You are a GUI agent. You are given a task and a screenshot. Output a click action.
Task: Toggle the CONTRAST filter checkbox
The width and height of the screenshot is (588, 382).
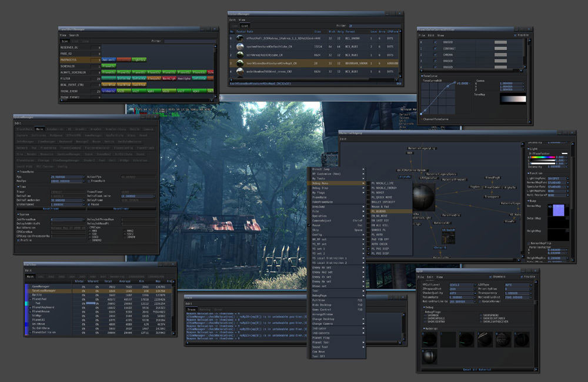(435, 49)
